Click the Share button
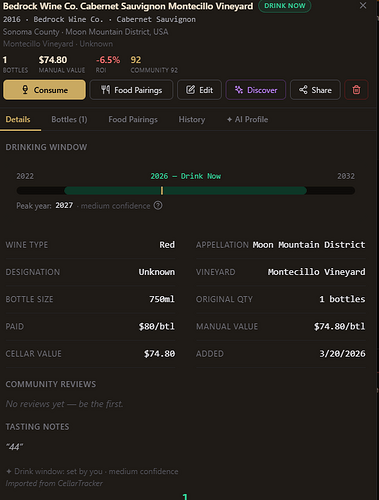The width and height of the screenshot is (379, 500). [x=315, y=90]
